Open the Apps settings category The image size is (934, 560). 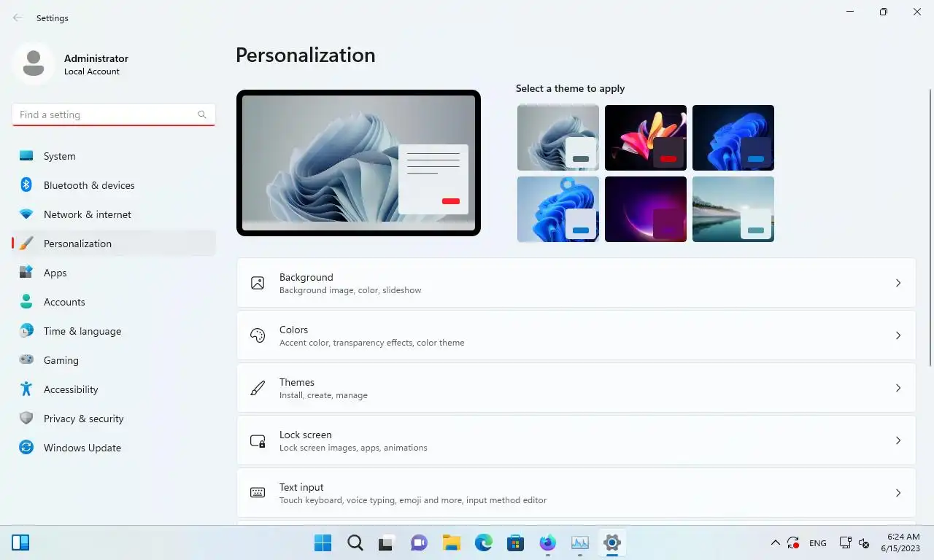pyautogui.click(x=114, y=273)
